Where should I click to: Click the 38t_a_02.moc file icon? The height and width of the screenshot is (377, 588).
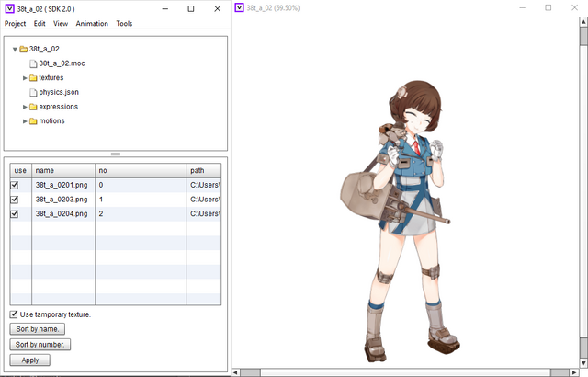33,63
